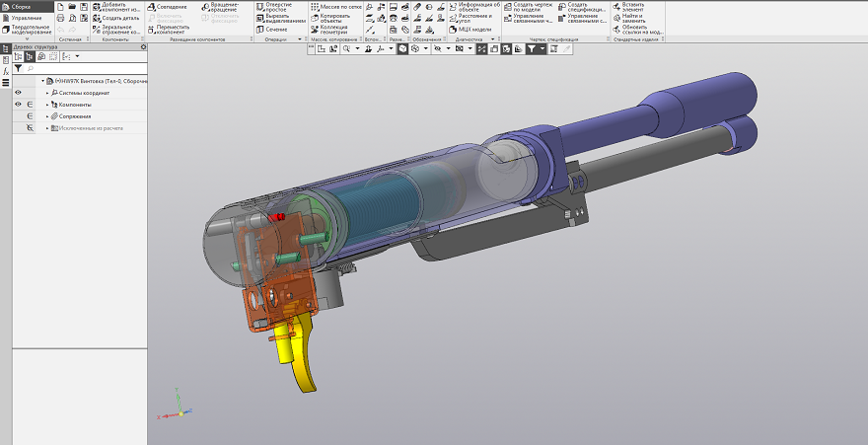Image resolution: width=868 pixels, height=445 pixels.
Task: Click the Найти и заменить button
Action: click(631, 18)
